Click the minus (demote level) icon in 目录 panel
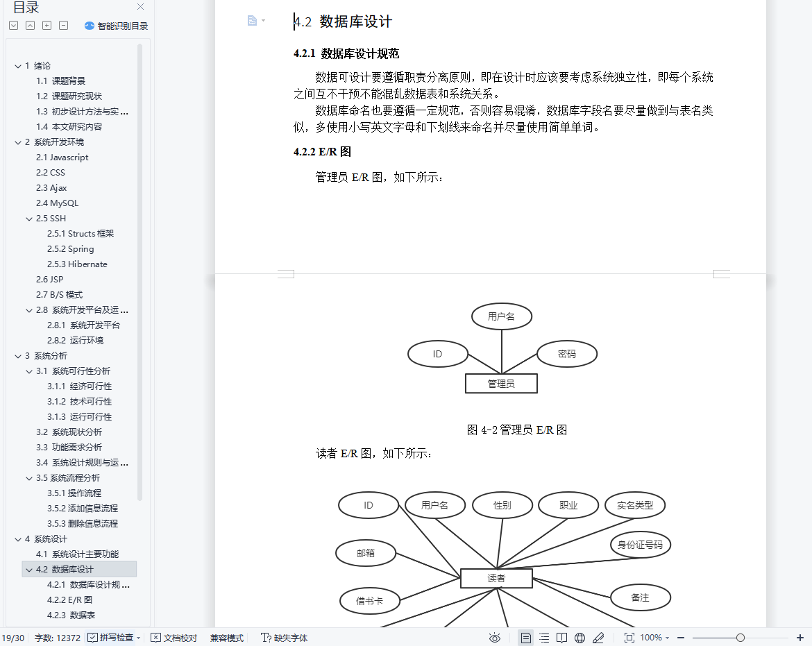 64,26
